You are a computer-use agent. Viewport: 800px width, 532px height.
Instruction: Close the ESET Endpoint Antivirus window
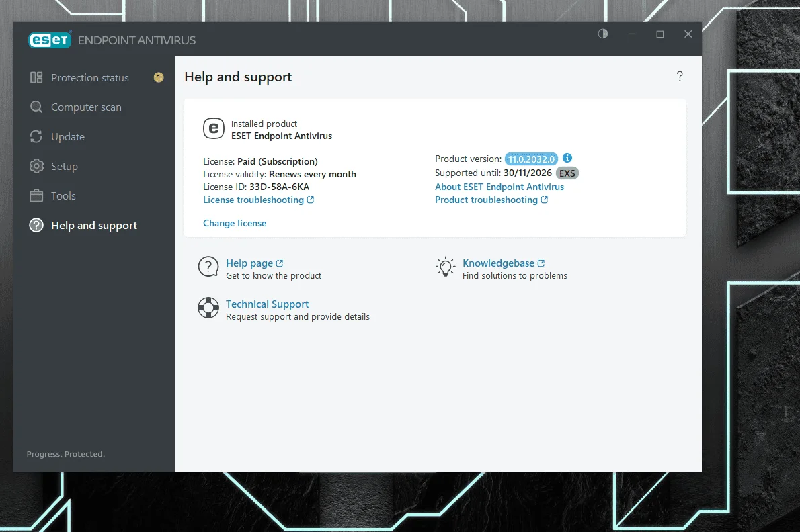coord(688,34)
